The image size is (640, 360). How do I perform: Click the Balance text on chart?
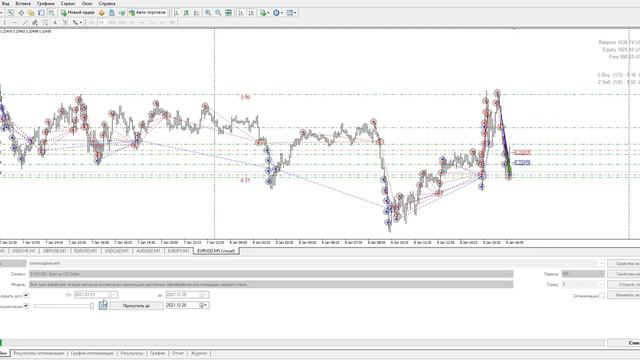tap(619, 42)
